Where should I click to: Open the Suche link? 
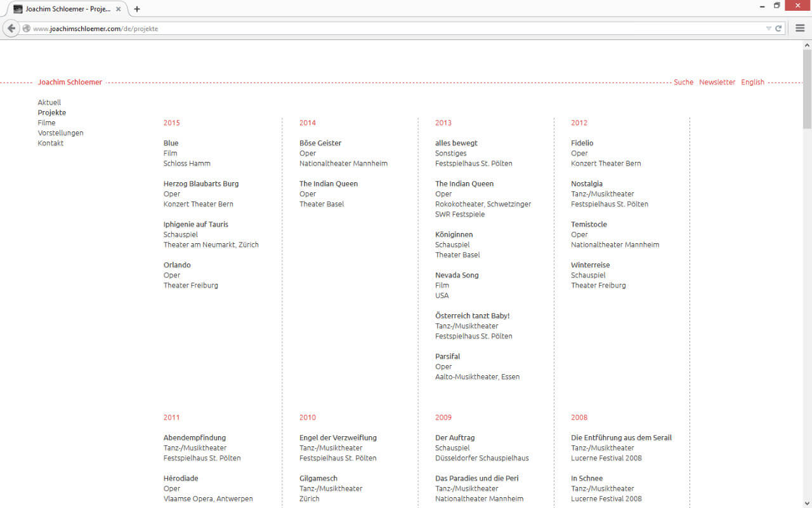(683, 82)
